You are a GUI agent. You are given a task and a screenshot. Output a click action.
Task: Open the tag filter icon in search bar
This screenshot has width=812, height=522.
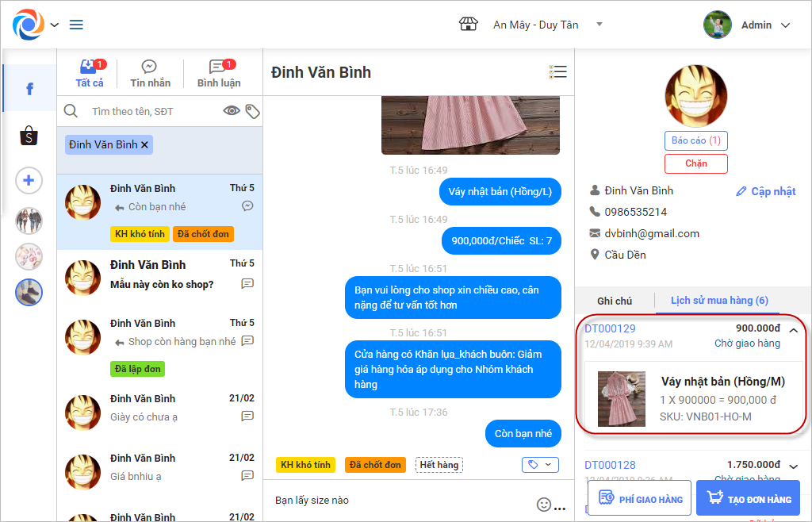pos(252,111)
